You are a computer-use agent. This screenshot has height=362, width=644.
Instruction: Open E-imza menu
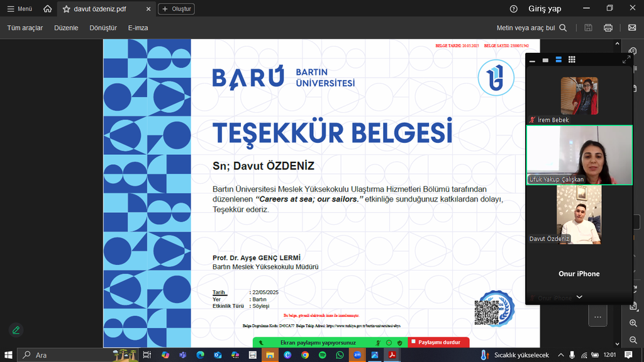click(138, 28)
